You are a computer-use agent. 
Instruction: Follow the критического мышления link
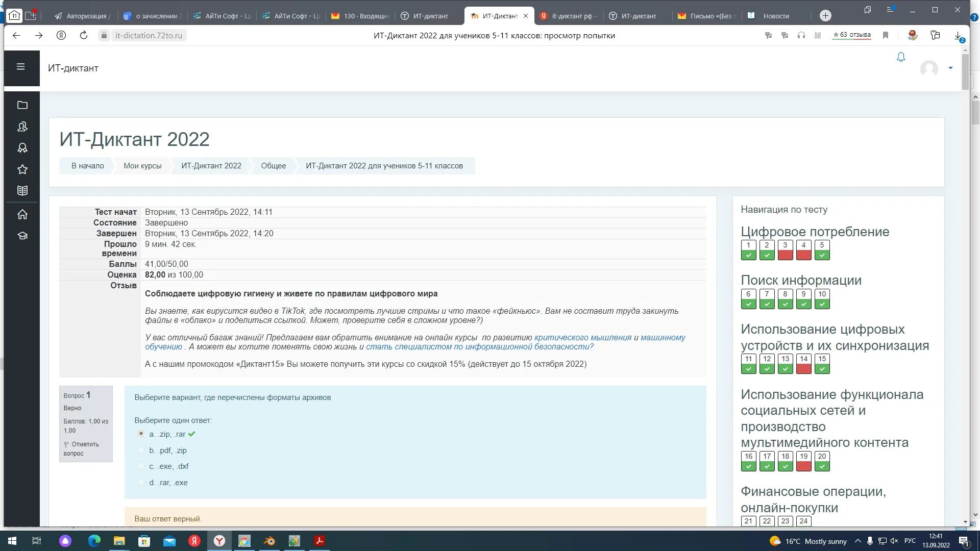(583, 338)
